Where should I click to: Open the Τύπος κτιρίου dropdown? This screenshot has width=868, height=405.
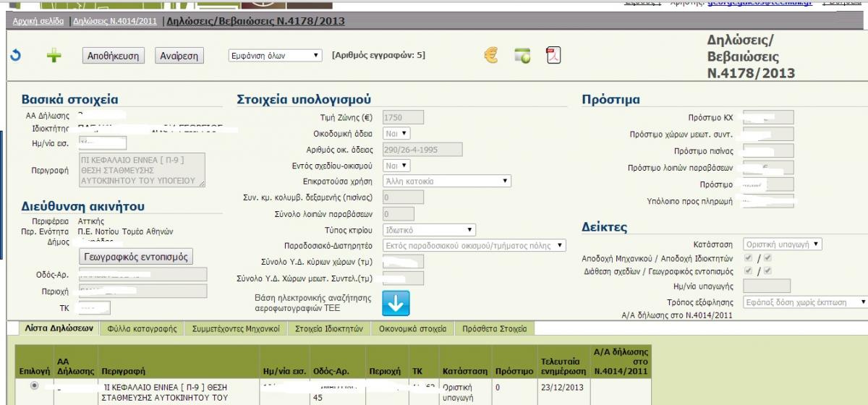[x=427, y=230]
